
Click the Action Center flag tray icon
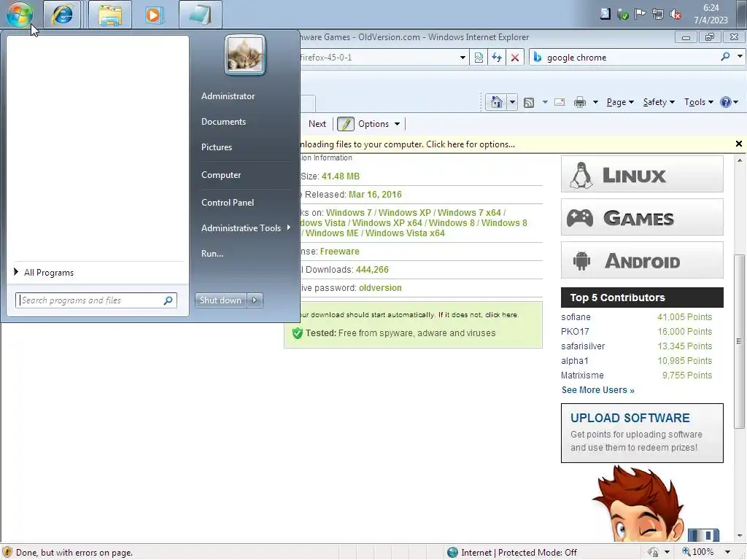tap(640, 14)
